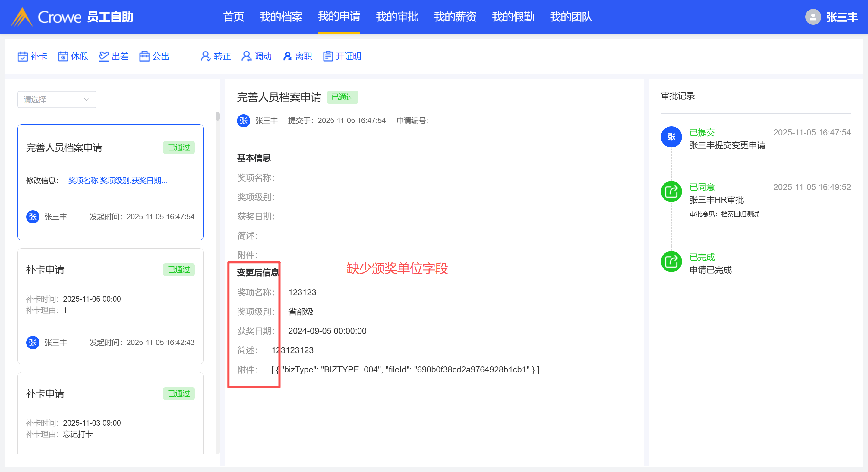The image size is (868, 472).
Task: Click the 公出 briefcase icon
Action: (144, 56)
